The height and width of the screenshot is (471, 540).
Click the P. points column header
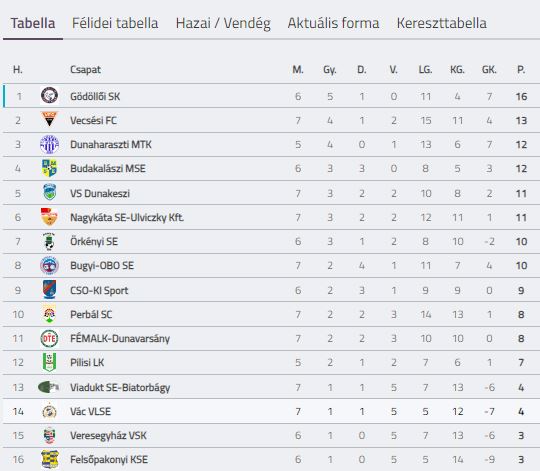(x=521, y=70)
